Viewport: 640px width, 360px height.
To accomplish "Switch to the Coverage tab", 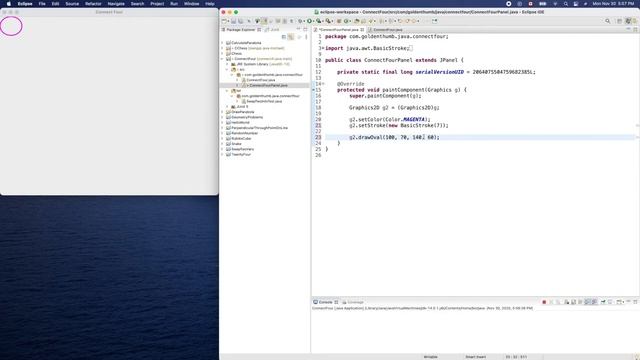I will pyautogui.click(x=353, y=302).
